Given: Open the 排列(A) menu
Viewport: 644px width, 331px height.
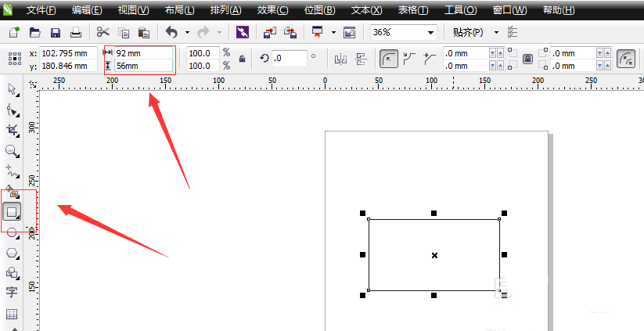Looking at the screenshot, I should coord(226,10).
